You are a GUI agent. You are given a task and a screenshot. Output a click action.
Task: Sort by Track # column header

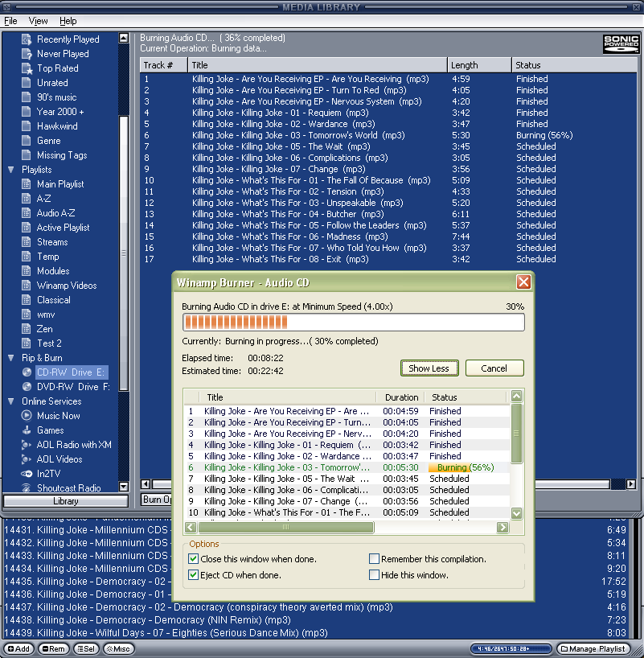164,65
